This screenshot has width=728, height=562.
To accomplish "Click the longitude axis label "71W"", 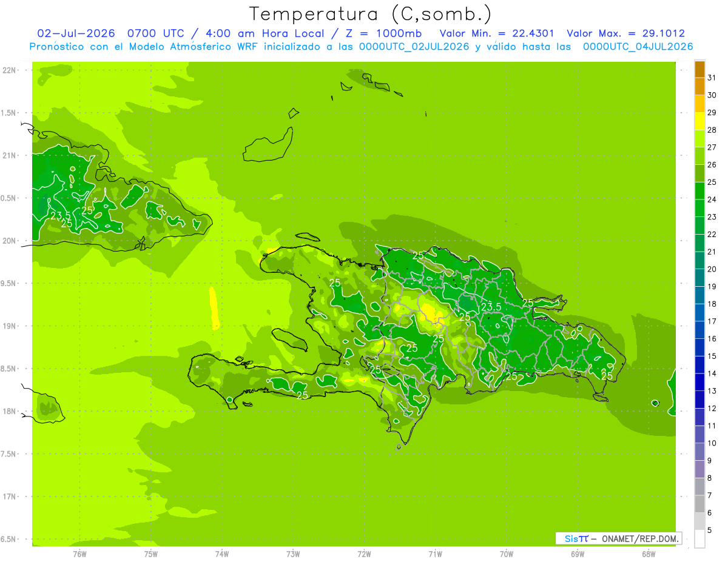I will 435,554.
